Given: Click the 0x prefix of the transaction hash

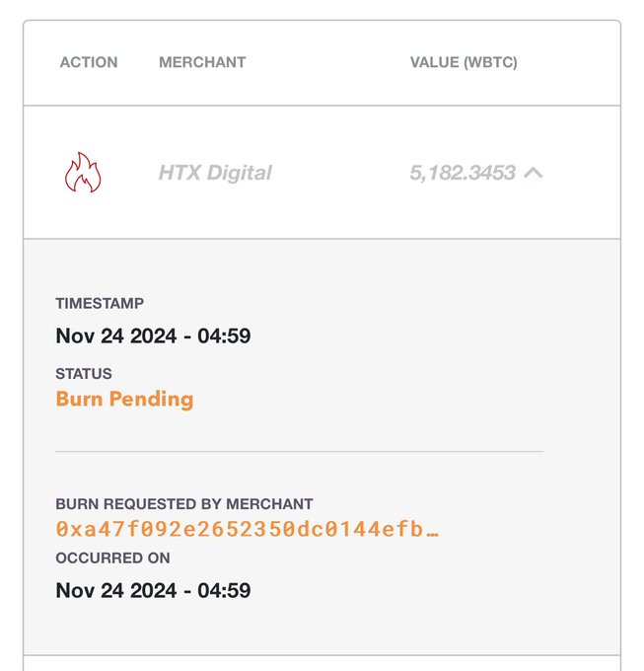Looking at the screenshot, I should pos(69,529).
